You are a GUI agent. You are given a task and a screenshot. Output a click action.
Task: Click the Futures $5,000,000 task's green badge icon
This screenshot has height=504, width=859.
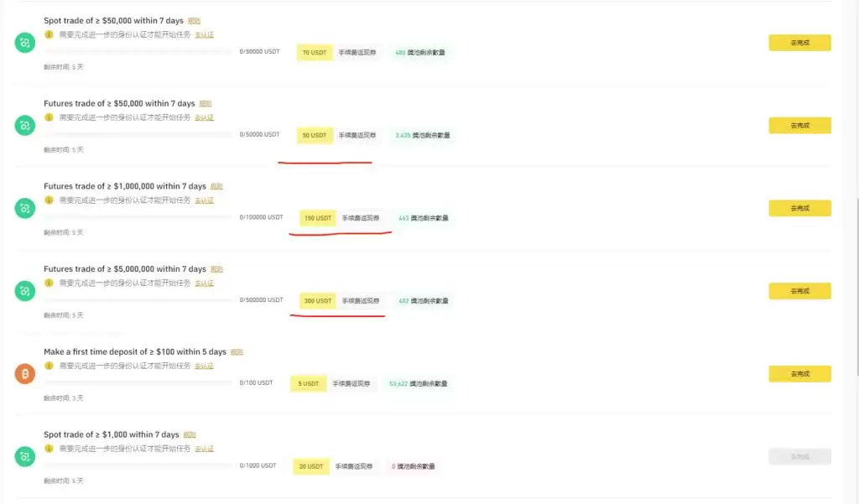pos(24,292)
